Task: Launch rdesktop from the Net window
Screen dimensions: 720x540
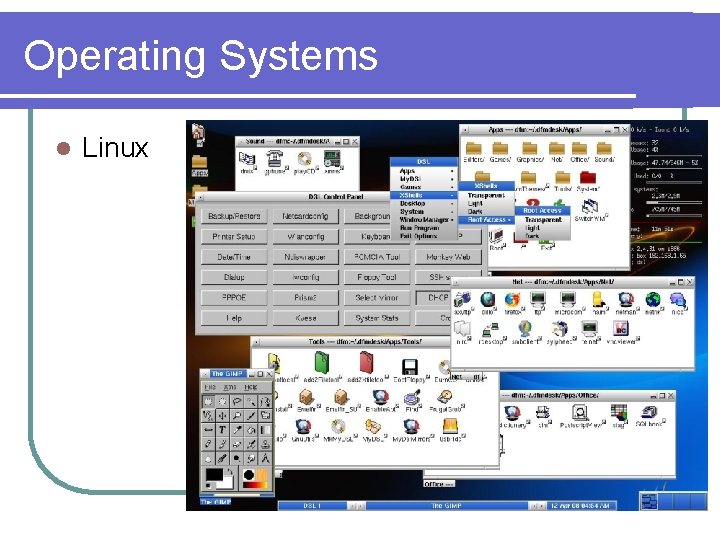Action: [x=490, y=332]
